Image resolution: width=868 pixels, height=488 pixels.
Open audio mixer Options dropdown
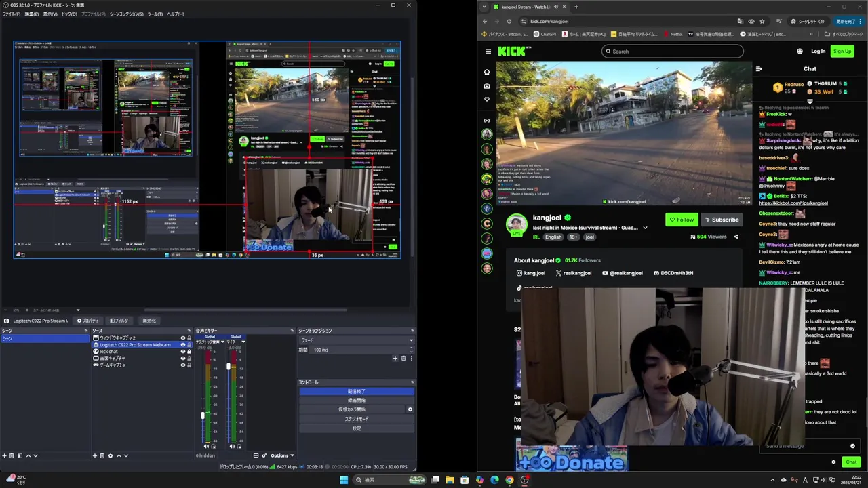282,455
